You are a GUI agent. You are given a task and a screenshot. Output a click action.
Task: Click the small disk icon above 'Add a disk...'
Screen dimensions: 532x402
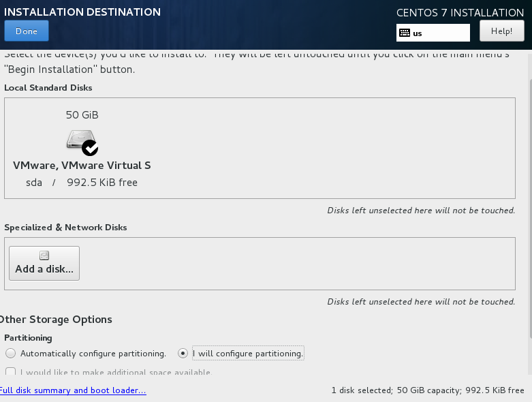44,256
